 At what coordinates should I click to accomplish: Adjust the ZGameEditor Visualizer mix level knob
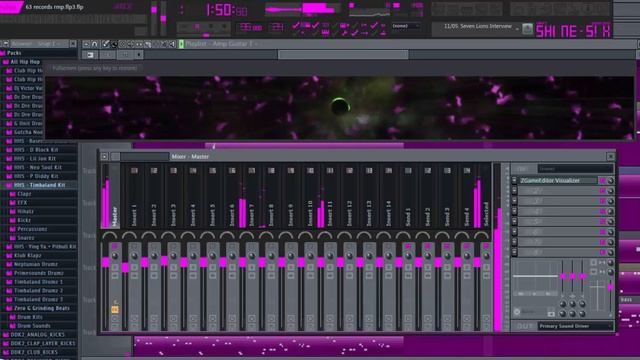tap(610, 180)
